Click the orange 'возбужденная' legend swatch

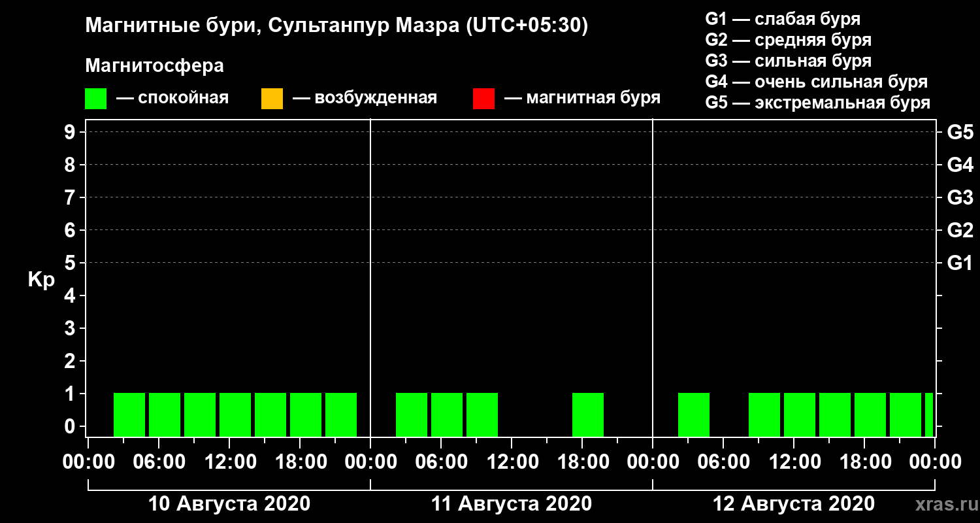[272, 99]
